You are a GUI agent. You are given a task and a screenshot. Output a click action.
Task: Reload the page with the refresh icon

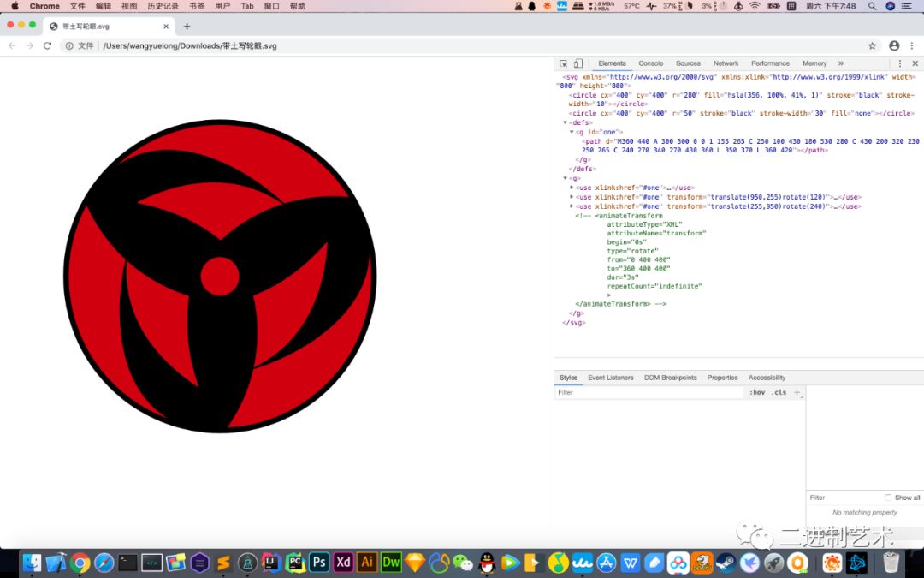tap(47, 45)
